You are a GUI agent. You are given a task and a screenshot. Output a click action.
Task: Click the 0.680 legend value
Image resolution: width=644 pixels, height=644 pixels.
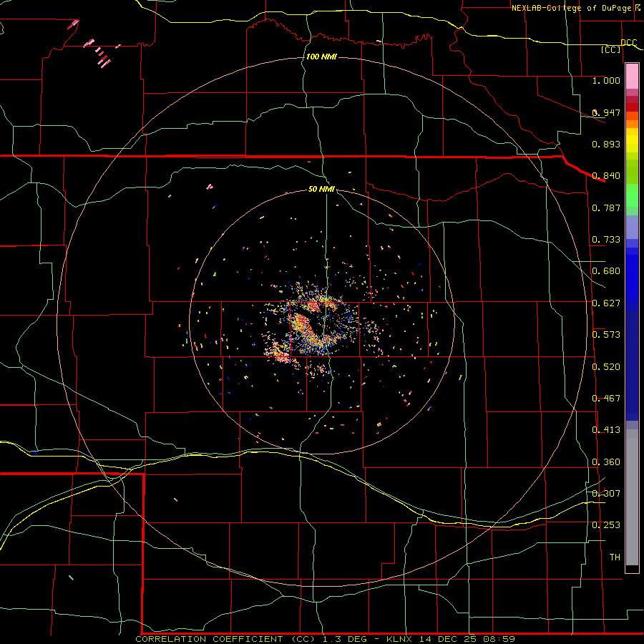tap(606, 271)
